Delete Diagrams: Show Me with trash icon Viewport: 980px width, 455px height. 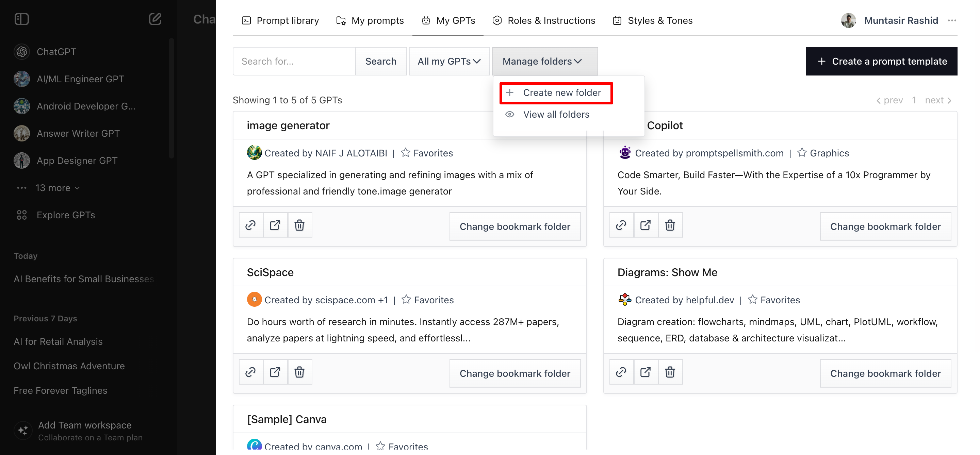670,372
